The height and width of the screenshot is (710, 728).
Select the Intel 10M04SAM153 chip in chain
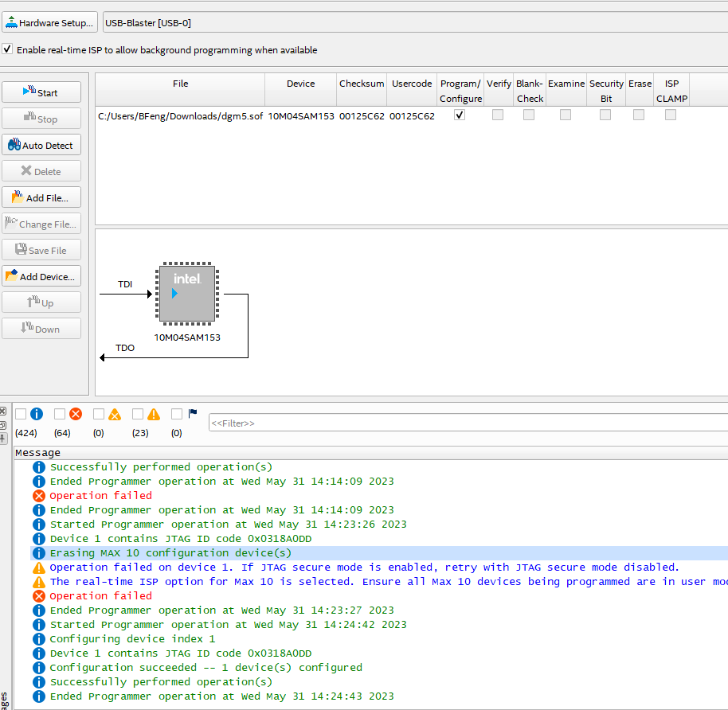point(186,294)
